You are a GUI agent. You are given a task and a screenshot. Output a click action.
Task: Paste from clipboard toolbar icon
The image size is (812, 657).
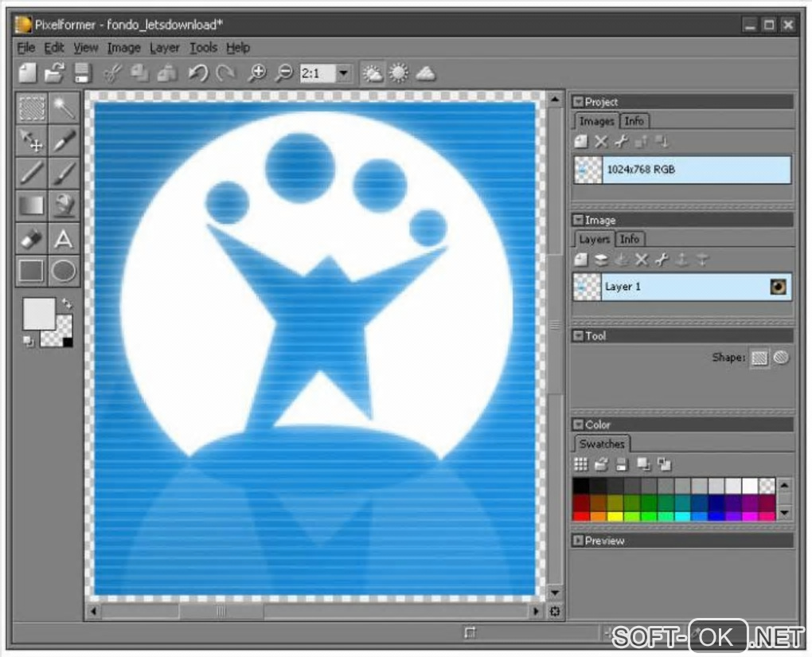[166, 73]
